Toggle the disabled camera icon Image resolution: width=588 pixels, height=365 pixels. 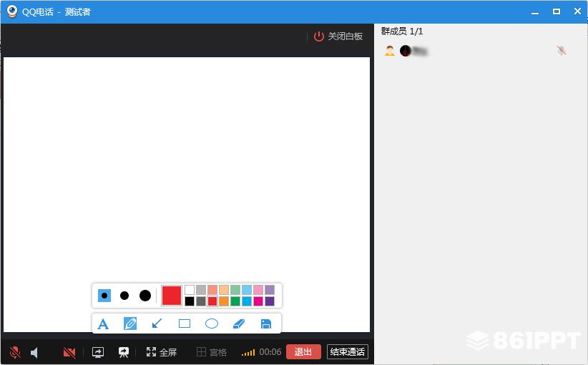click(69, 353)
